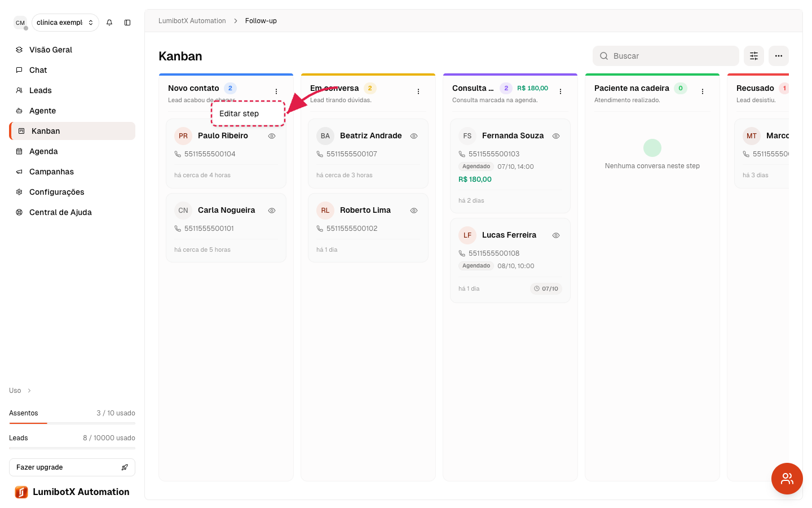
Task: Open Paciente na cadeira column options menu
Action: click(703, 91)
